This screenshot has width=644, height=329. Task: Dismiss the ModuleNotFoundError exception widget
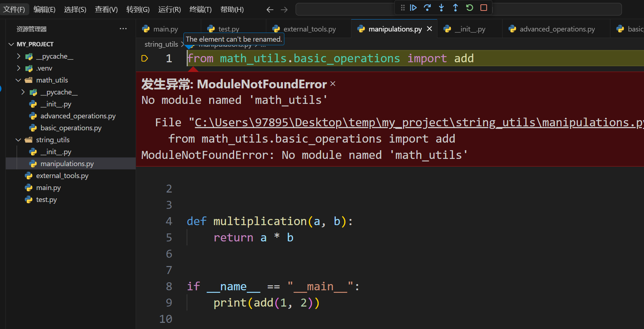coord(333,84)
